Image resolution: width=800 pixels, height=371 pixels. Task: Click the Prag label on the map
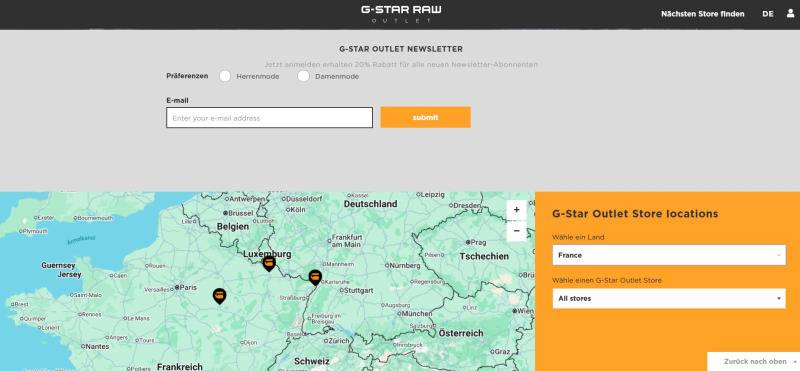click(x=479, y=242)
